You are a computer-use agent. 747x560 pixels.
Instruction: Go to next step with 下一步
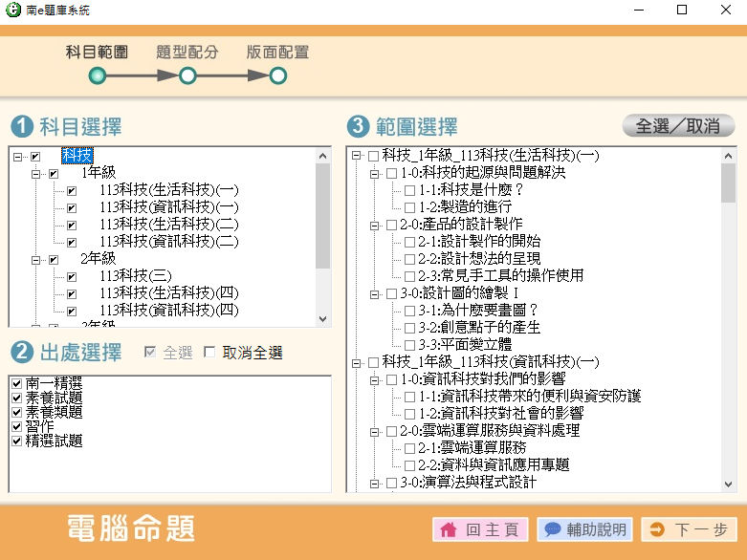tap(688, 529)
